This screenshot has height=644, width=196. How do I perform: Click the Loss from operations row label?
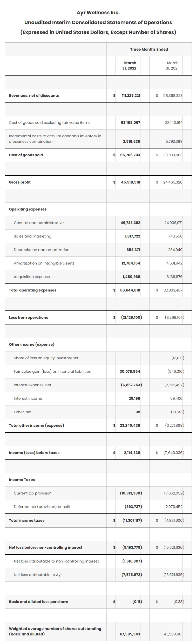point(28,317)
